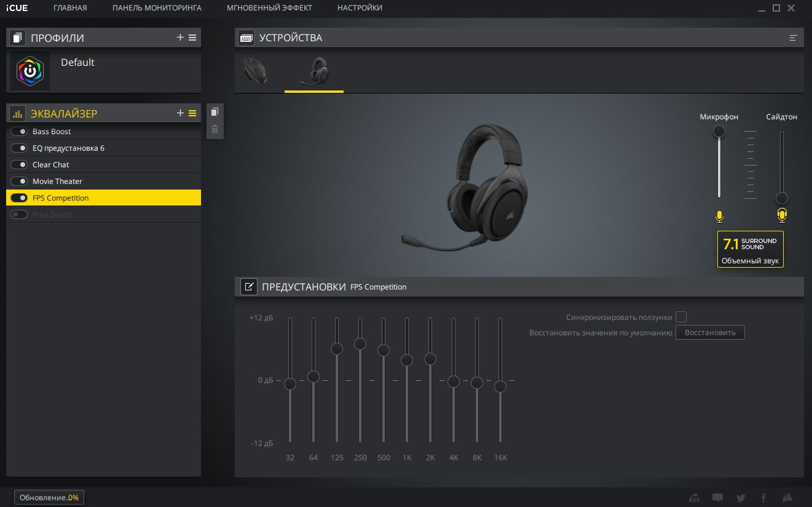Select the Clear Chat preset name
The height and width of the screenshot is (507, 812).
coord(51,165)
